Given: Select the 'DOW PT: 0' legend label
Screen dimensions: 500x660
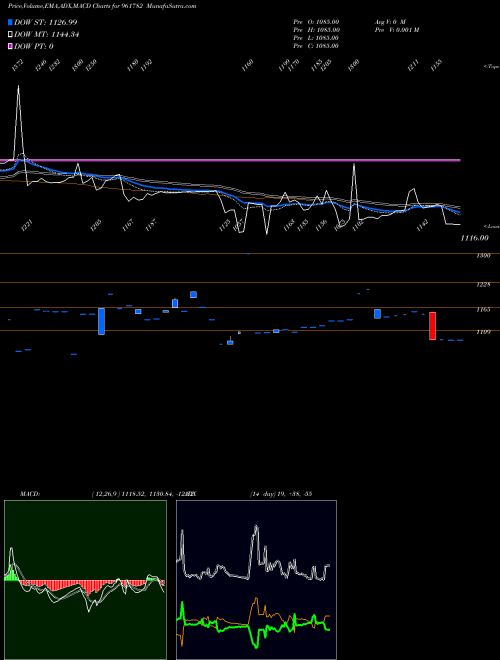Looking at the screenshot, I should [34, 46].
